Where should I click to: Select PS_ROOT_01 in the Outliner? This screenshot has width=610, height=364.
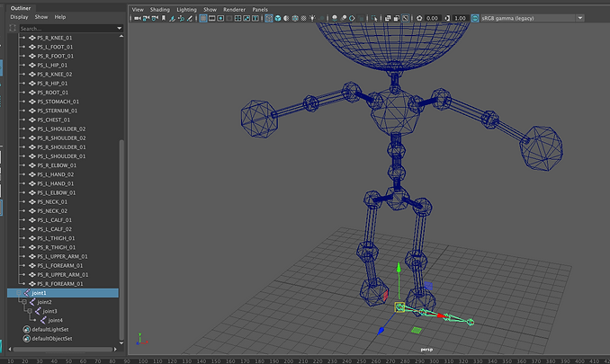(x=52, y=93)
